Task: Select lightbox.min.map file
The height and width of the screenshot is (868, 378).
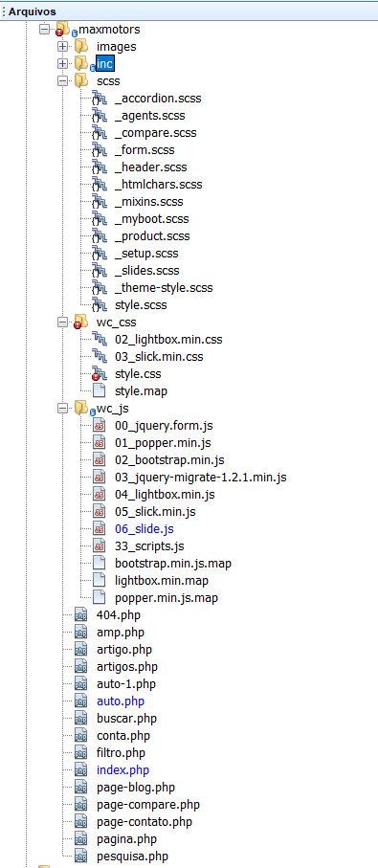Action: (162, 580)
